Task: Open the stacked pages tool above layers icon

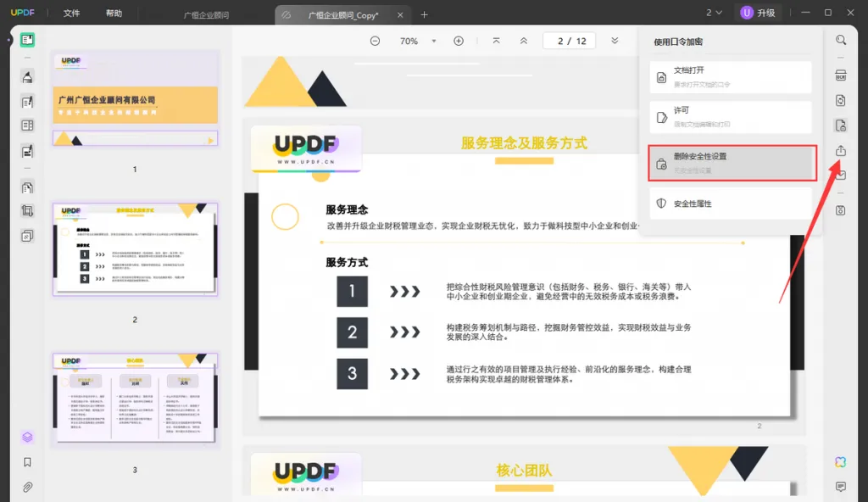Action: 27,236
